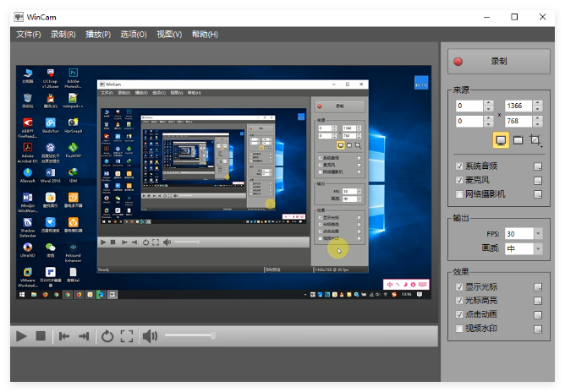Decrease the 1366 width with down arrow
This screenshot has height=392, width=565.
coord(538,109)
